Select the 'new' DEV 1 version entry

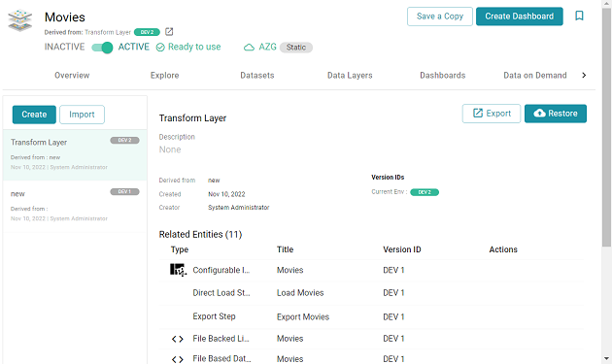coord(75,206)
